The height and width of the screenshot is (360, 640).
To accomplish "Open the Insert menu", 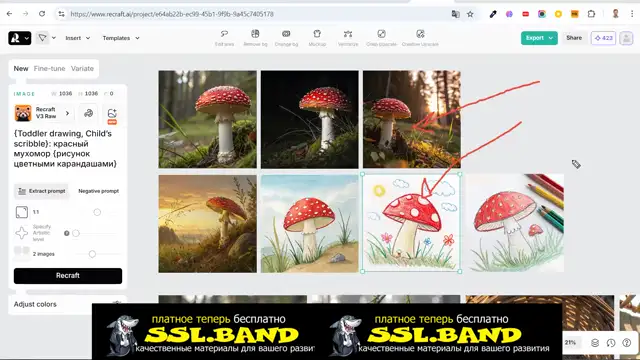I will (x=78, y=38).
